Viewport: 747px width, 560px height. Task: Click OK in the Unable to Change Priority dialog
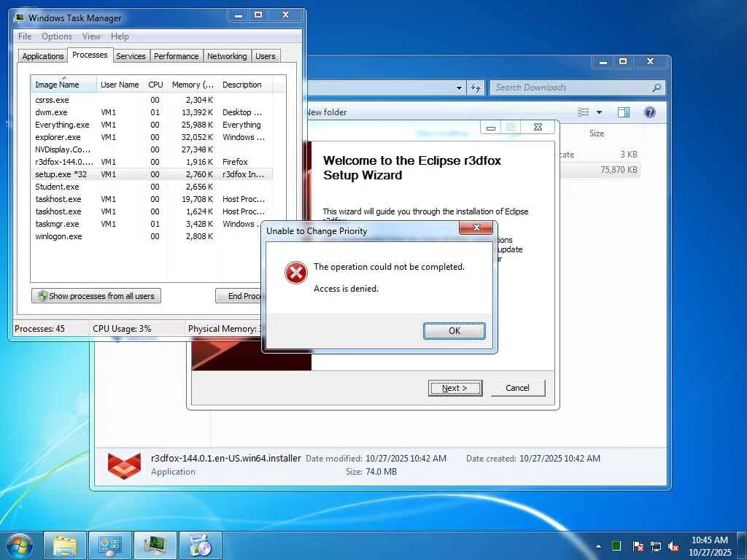[454, 331]
